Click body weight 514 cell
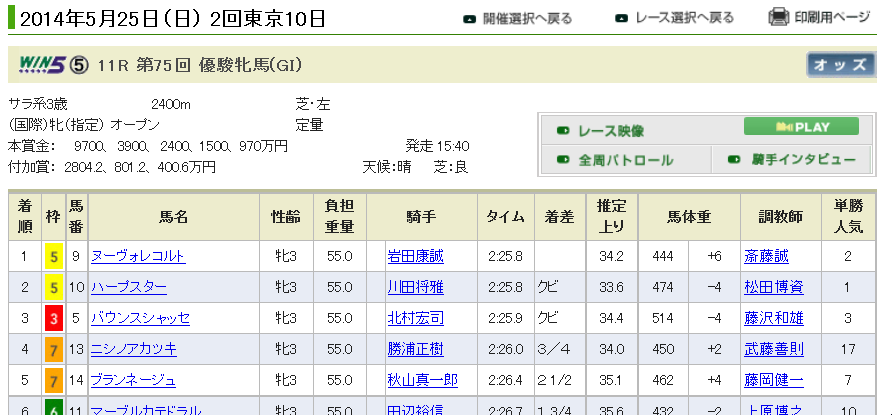This screenshot has height=415, width=892. [x=663, y=318]
